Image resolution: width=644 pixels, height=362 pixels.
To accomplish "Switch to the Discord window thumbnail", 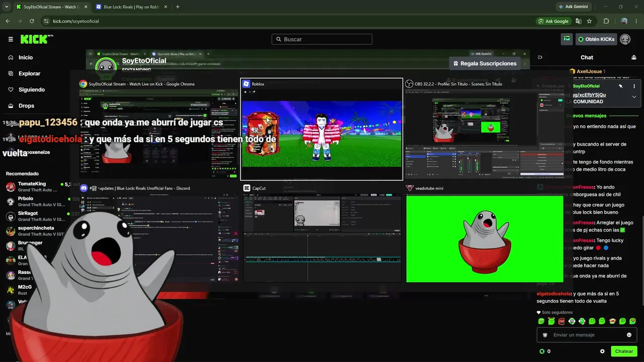I will 158,233.
